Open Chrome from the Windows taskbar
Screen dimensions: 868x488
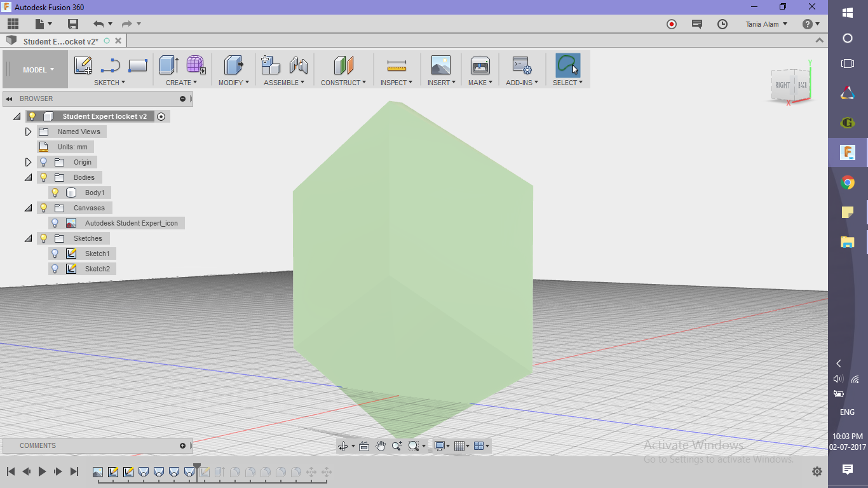pyautogui.click(x=848, y=183)
